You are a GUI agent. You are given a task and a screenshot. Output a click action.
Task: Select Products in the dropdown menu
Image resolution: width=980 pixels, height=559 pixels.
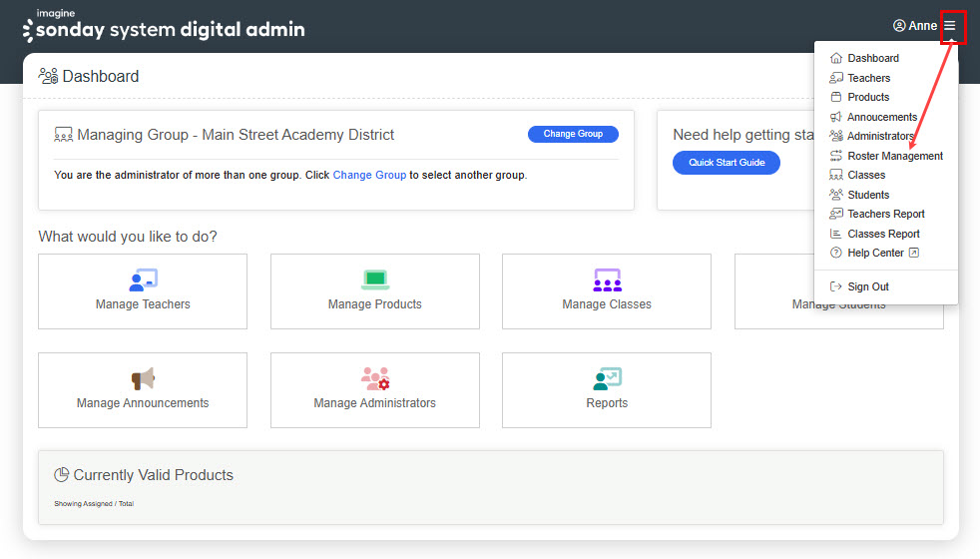point(868,97)
